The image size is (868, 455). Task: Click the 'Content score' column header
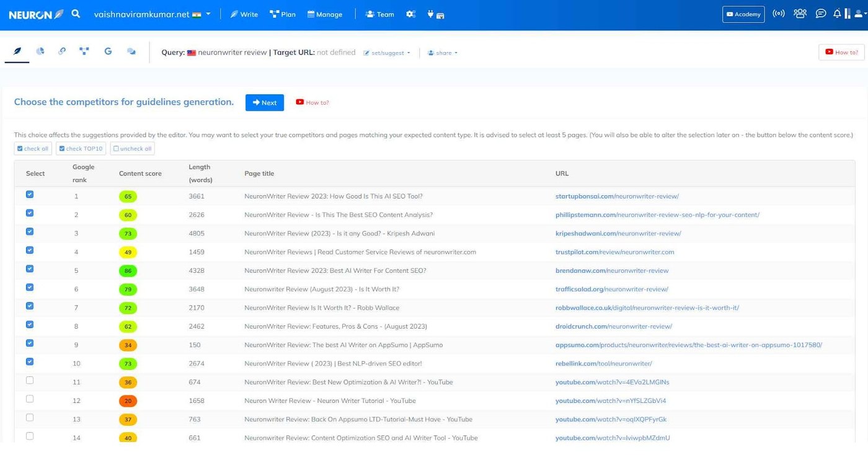(x=140, y=174)
